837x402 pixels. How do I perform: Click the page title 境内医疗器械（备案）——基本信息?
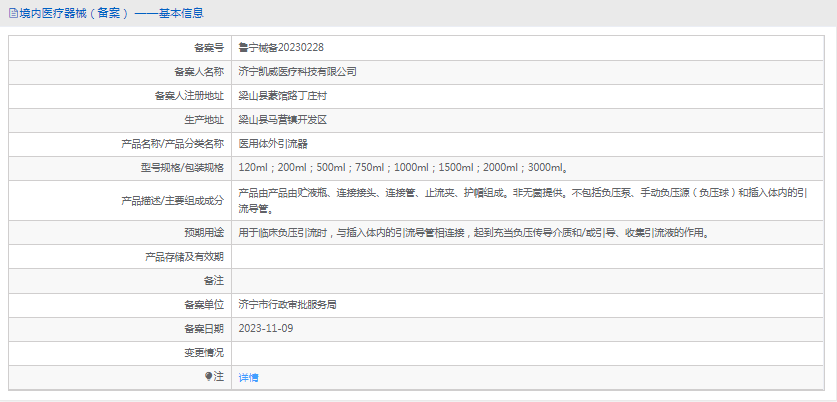pyautogui.click(x=112, y=13)
